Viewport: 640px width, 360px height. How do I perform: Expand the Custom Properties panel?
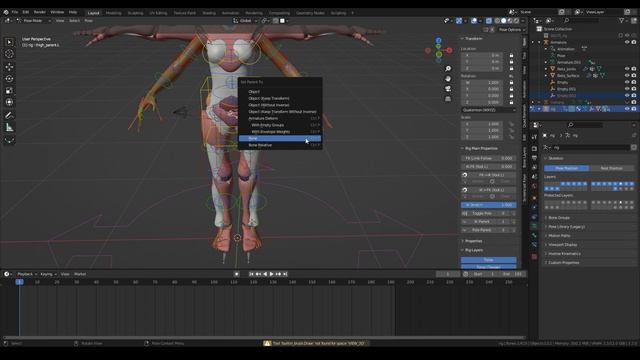(x=563, y=263)
